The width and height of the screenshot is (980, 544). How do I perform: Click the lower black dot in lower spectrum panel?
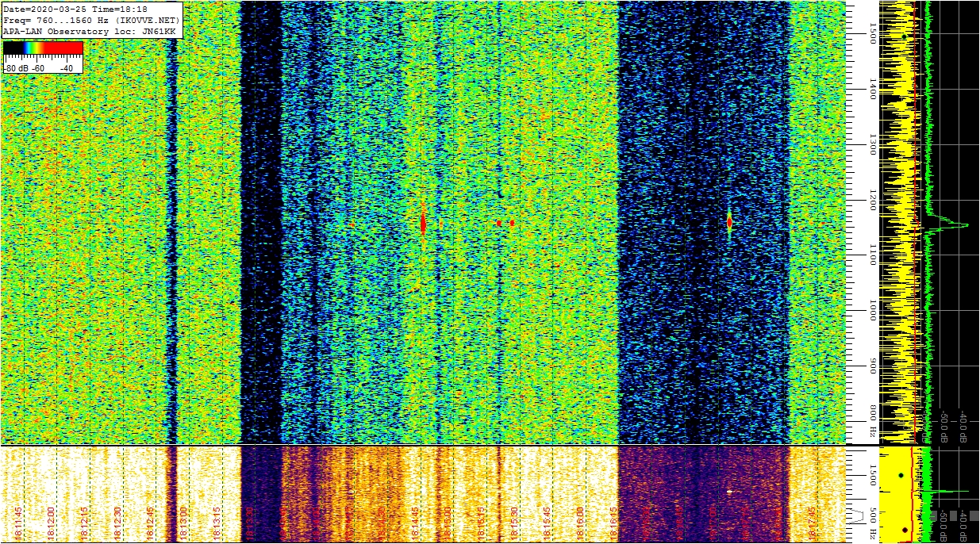click(x=905, y=530)
